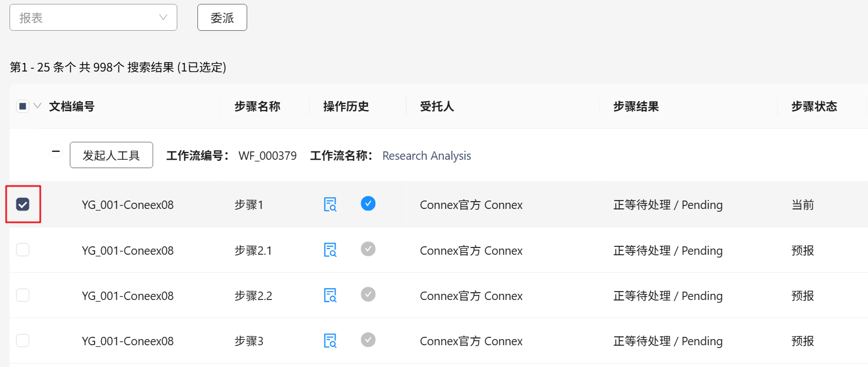Check the 步骤3 row checkbox
Image resolution: width=868 pixels, height=367 pixels.
23,340
